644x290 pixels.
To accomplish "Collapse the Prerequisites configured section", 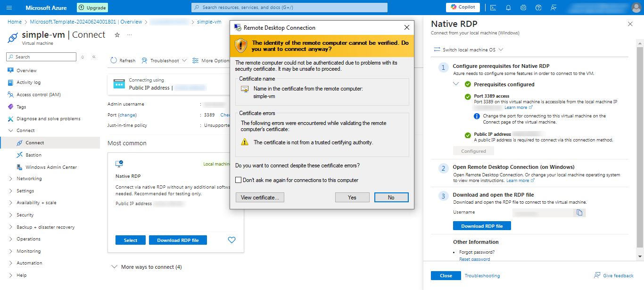I will (x=456, y=84).
